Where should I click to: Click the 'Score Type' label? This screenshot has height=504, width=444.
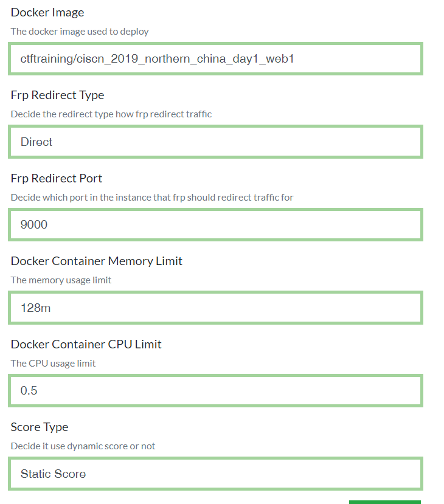tap(39, 427)
